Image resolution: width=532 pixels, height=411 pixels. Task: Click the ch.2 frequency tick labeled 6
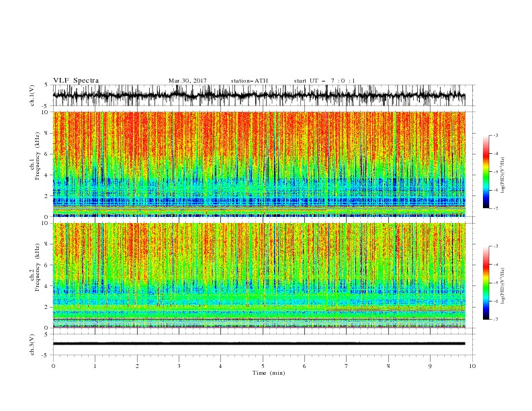pos(46,265)
